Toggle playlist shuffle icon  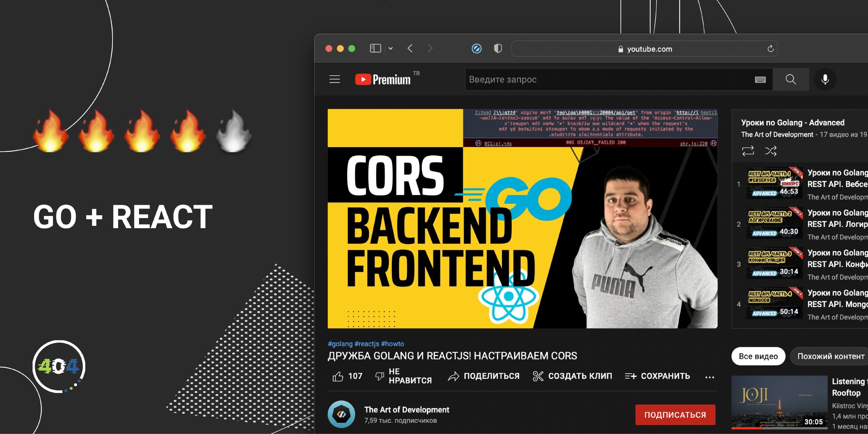[x=771, y=151]
